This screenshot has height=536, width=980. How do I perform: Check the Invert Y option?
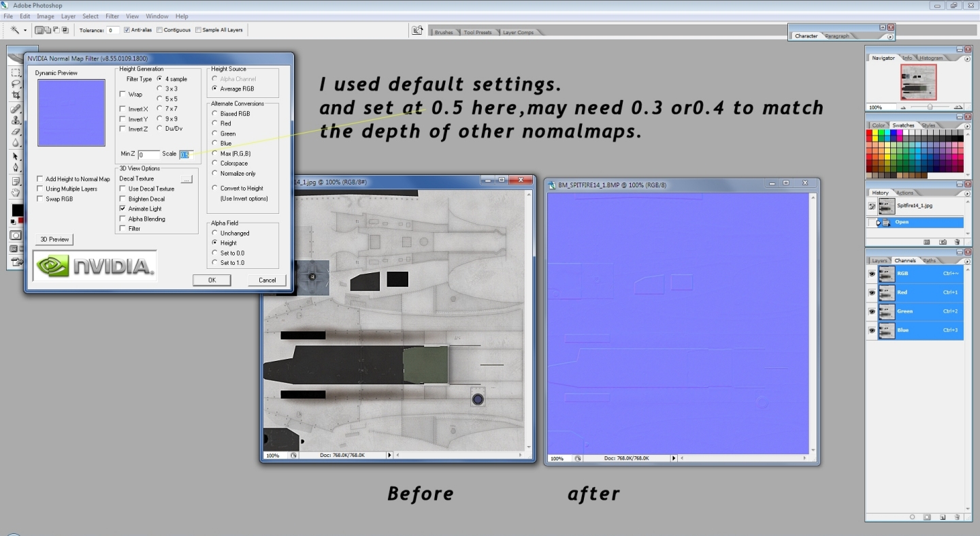pyautogui.click(x=122, y=119)
